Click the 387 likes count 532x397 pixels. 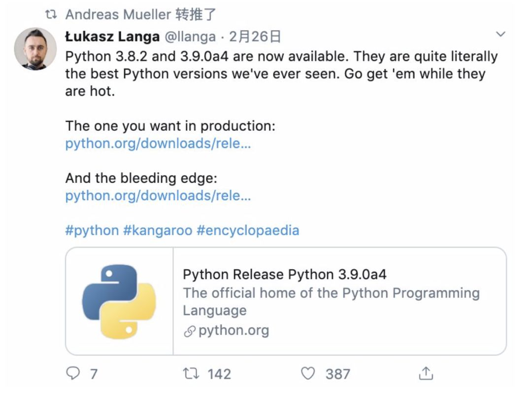click(x=337, y=374)
